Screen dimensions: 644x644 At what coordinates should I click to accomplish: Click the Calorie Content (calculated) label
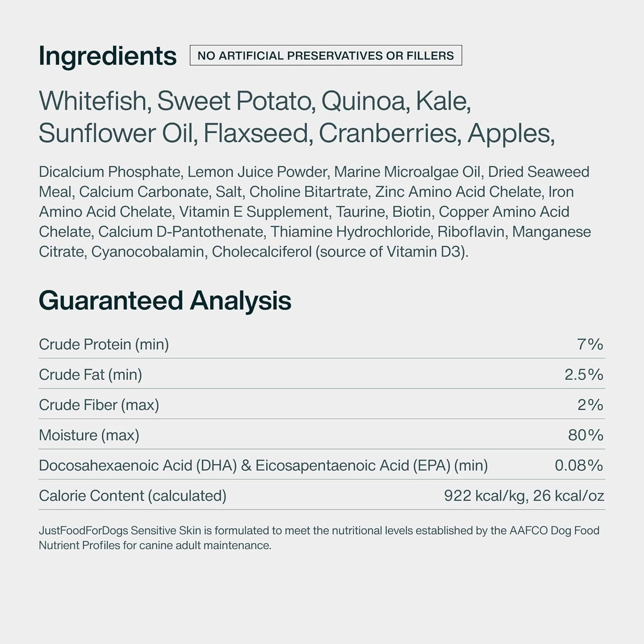point(133,495)
